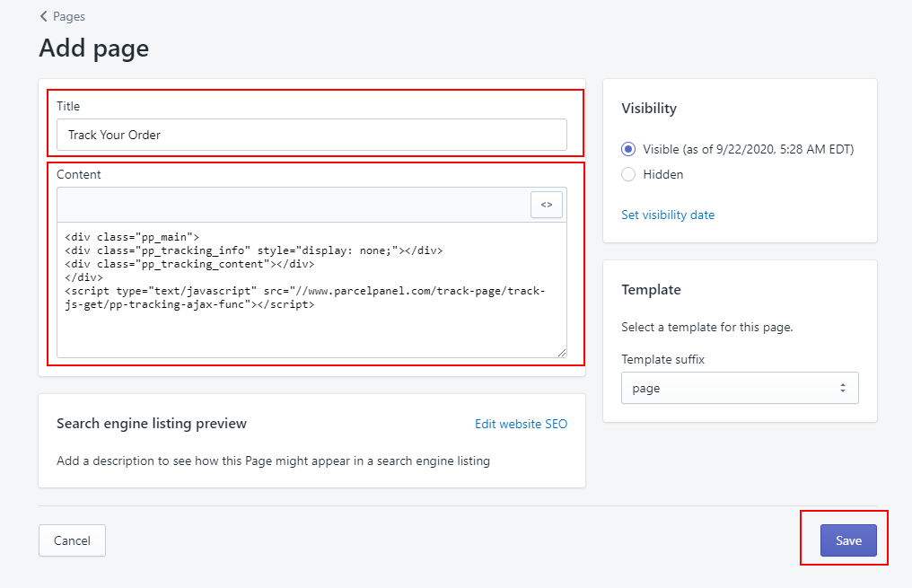Click inside the Content code editor

[x=311, y=290]
